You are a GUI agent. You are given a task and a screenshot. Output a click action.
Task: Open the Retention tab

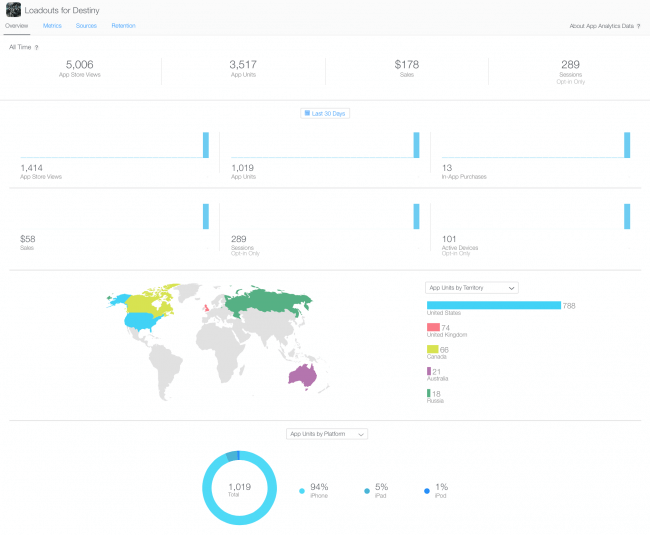[x=124, y=26]
